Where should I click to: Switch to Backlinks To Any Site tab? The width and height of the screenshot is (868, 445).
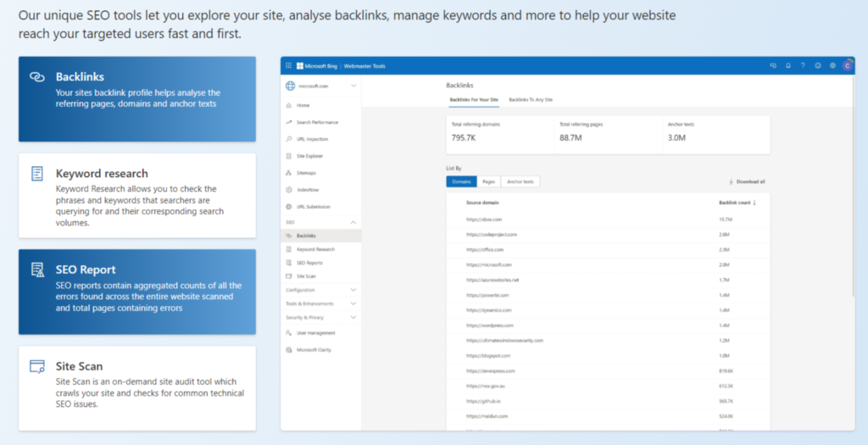531,99
